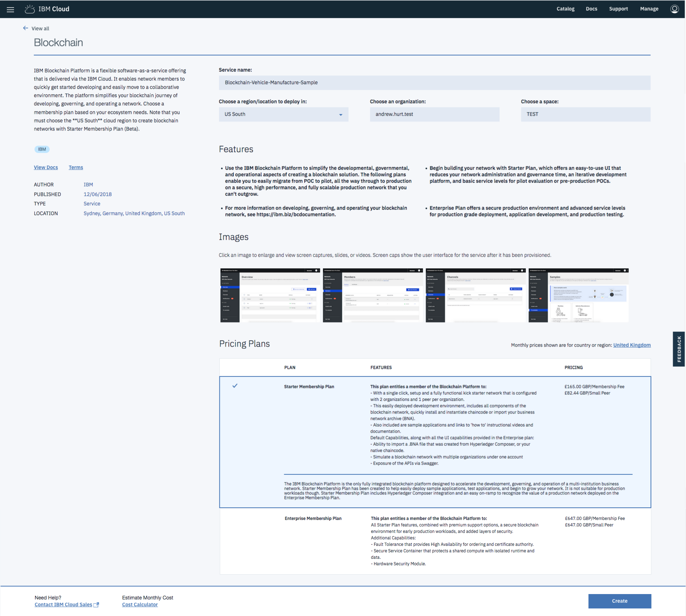Open the Catalog menu item
Screen dimensions: 686x616
[x=565, y=9]
